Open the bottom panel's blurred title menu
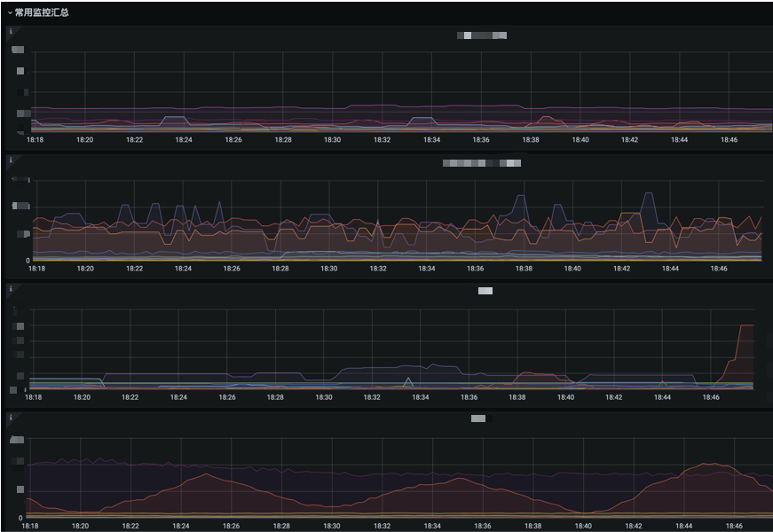Viewport: 773px width, 532px height. pyautogui.click(x=477, y=418)
